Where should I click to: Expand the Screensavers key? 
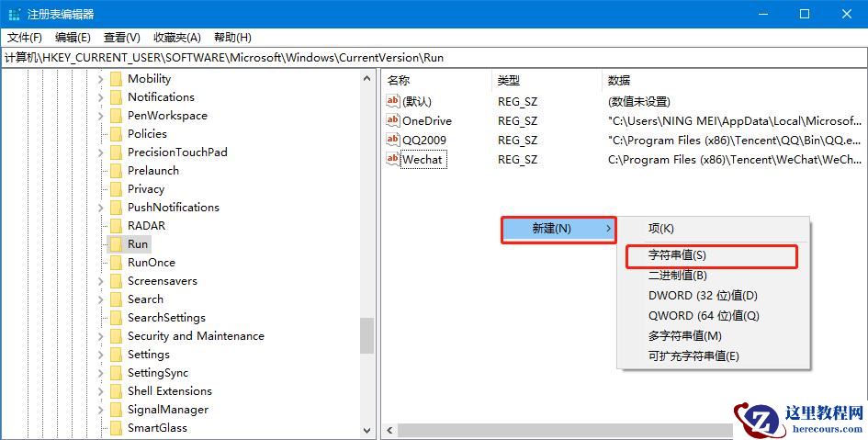coord(101,281)
